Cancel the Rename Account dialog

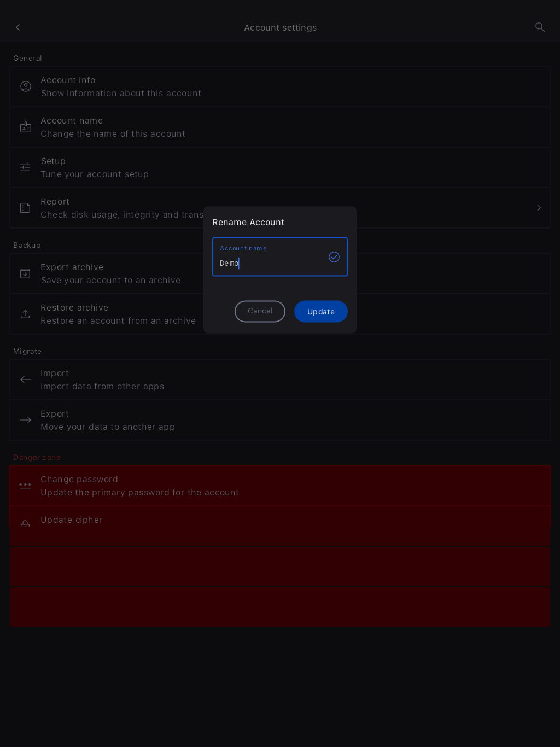[x=260, y=311]
